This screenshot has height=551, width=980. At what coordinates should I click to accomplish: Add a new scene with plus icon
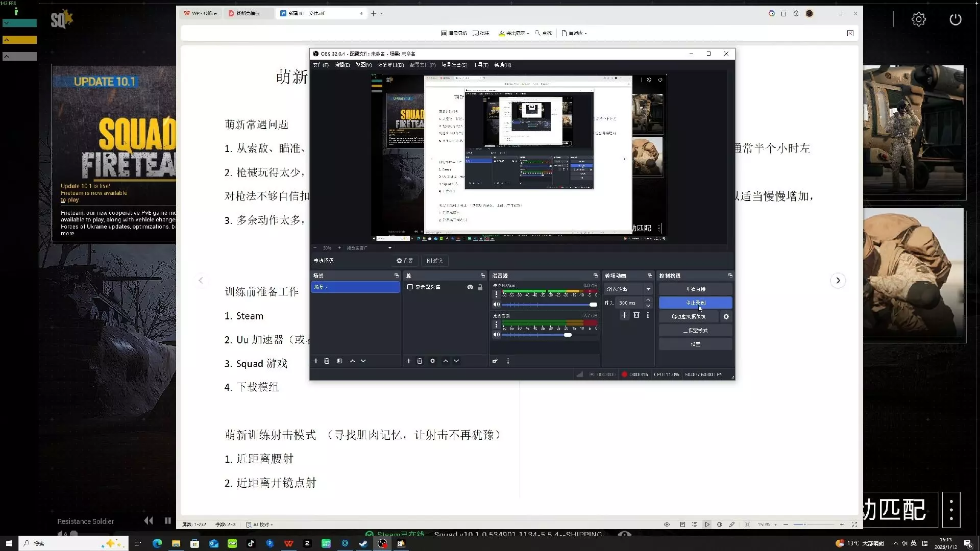pos(315,361)
